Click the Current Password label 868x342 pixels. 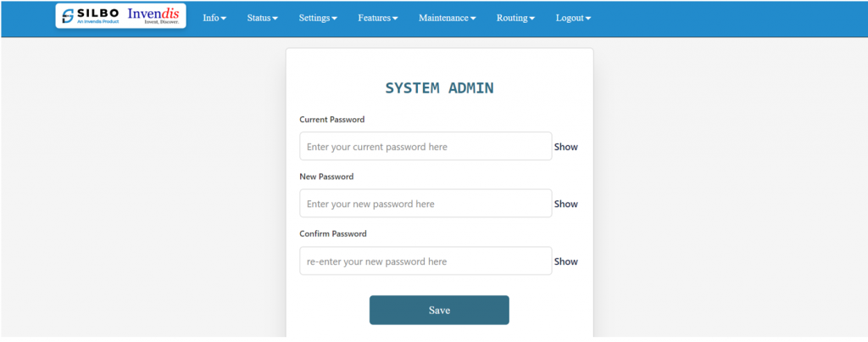click(332, 120)
